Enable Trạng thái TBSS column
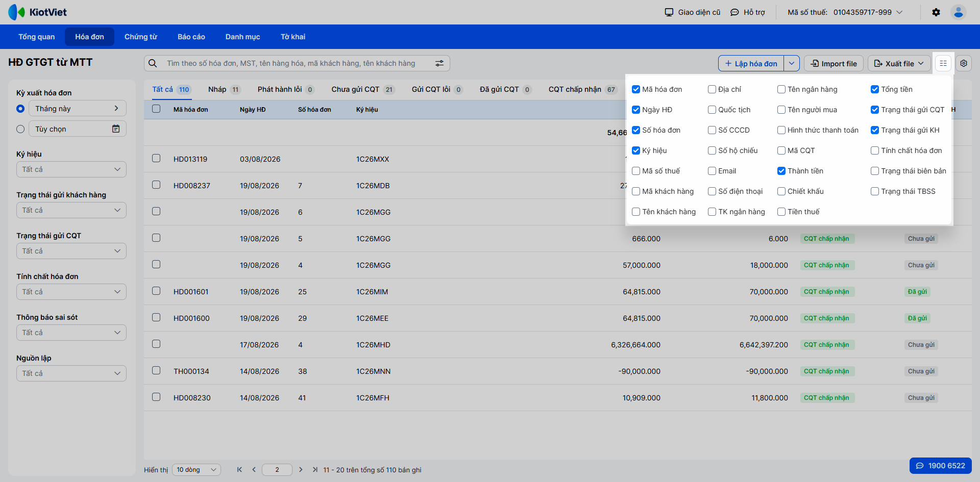 click(x=875, y=191)
